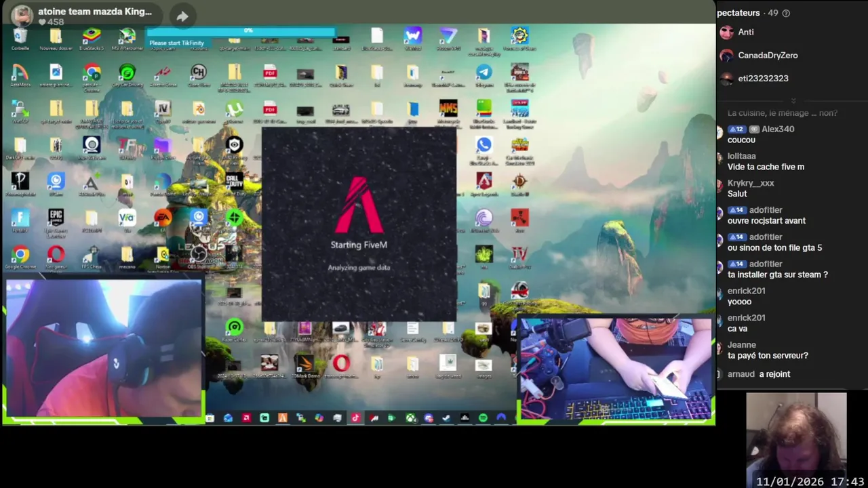Open the 3DMark Demo shortcut
868x488 pixels.
tap(304, 367)
